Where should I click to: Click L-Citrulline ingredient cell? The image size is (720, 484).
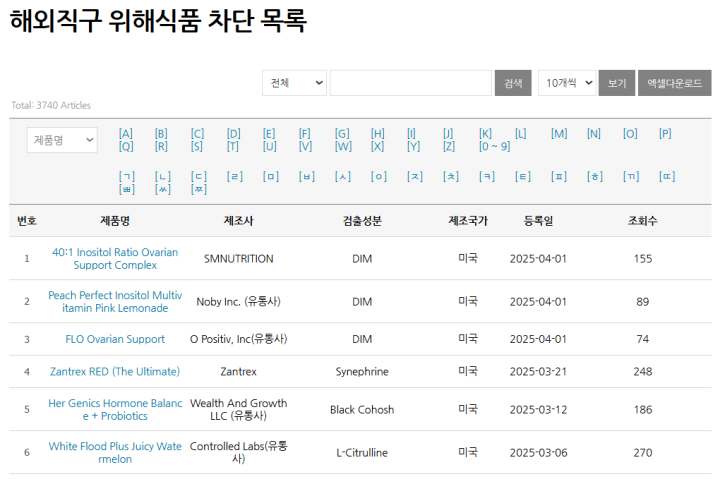pyautogui.click(x=362, y=453)
